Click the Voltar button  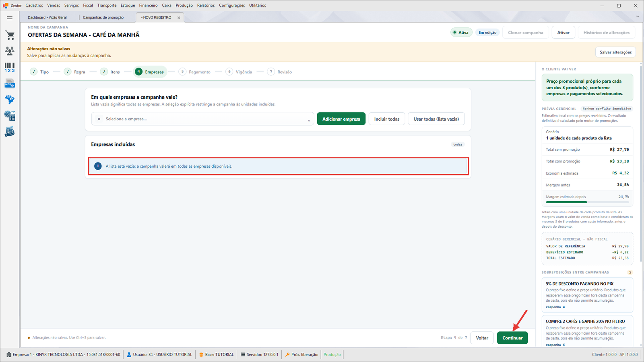(482, 338)
